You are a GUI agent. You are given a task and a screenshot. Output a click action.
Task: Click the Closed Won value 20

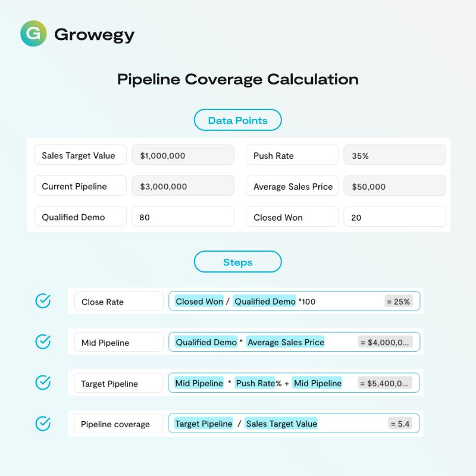(x=394, y=217)
